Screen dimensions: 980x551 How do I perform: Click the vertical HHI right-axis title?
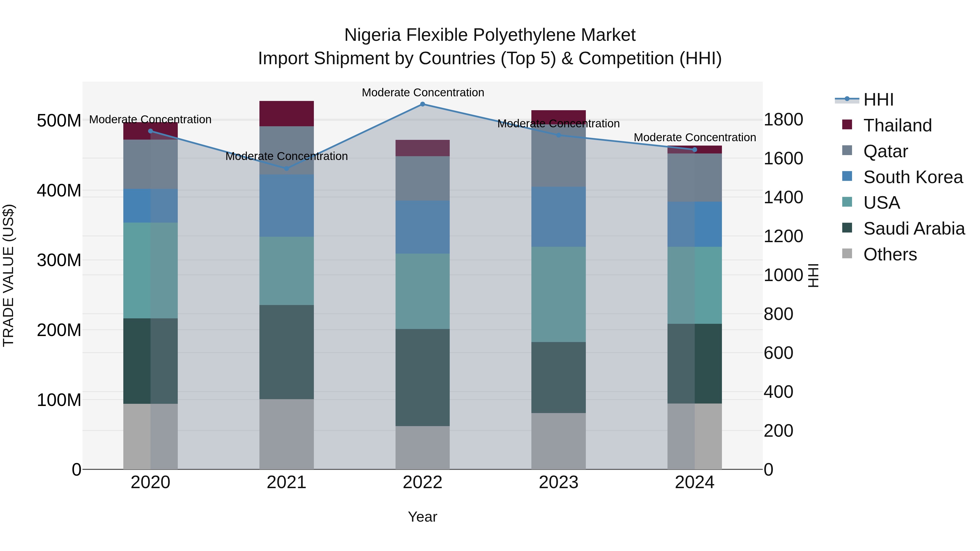coord(813,275)
